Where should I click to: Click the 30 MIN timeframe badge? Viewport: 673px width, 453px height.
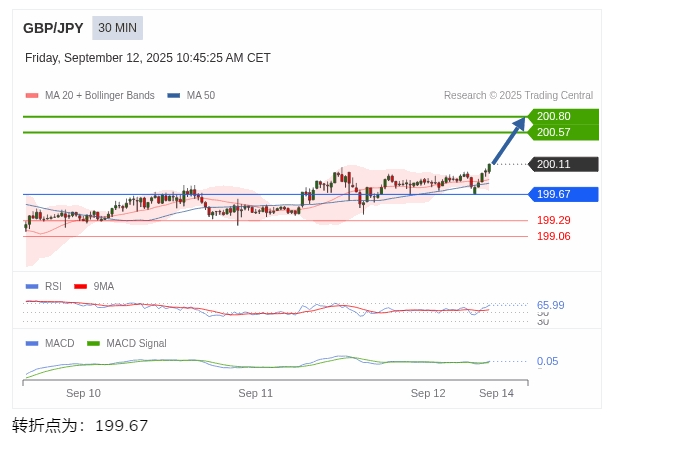tap(117, 28)
